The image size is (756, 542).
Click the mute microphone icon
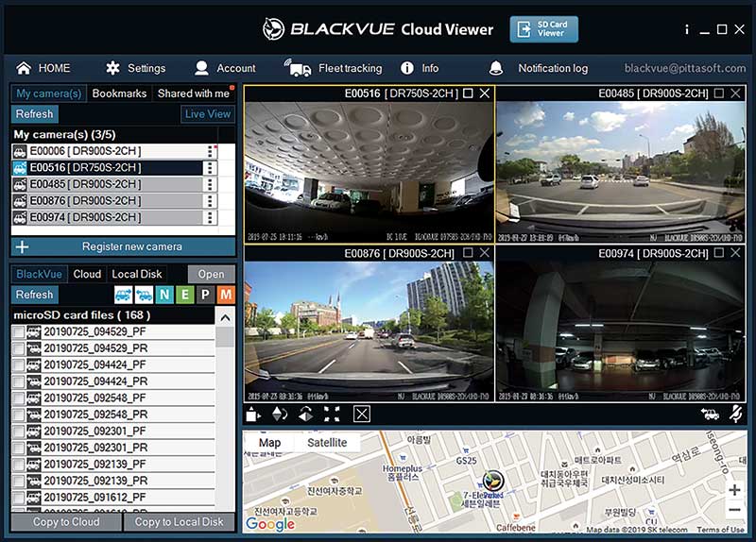(735, 414)
